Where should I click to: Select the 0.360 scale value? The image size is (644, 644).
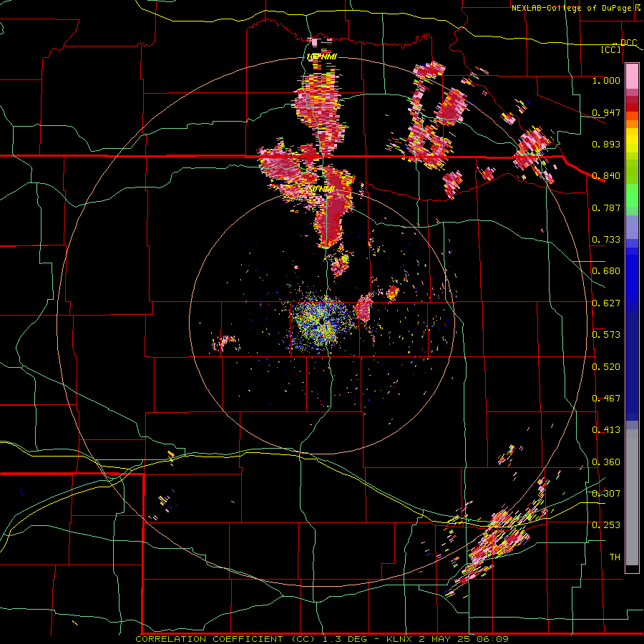[x=606, y=462]
